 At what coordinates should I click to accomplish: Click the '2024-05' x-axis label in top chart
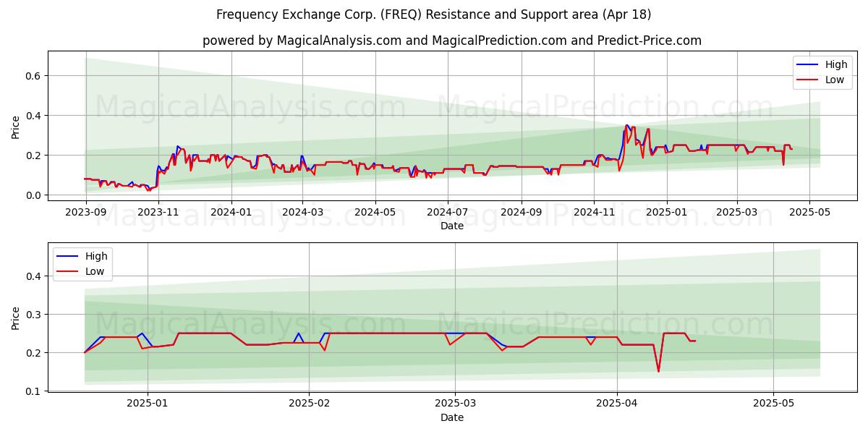pyautogui.click(x=375, y=212)
